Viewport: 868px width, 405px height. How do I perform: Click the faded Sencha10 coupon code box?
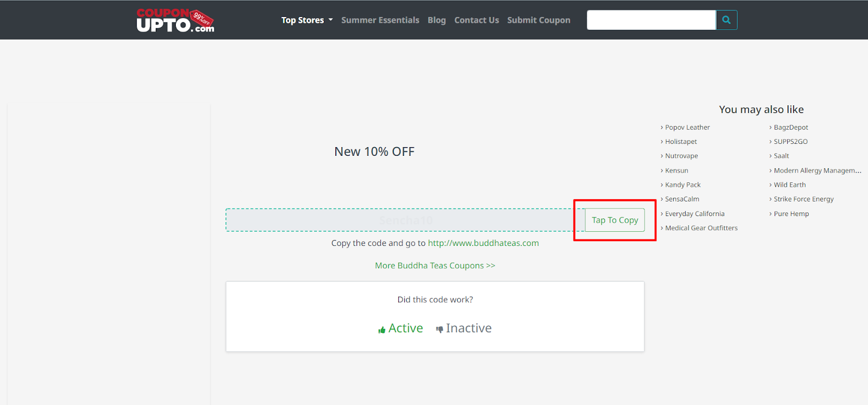[x=405, y=220]
